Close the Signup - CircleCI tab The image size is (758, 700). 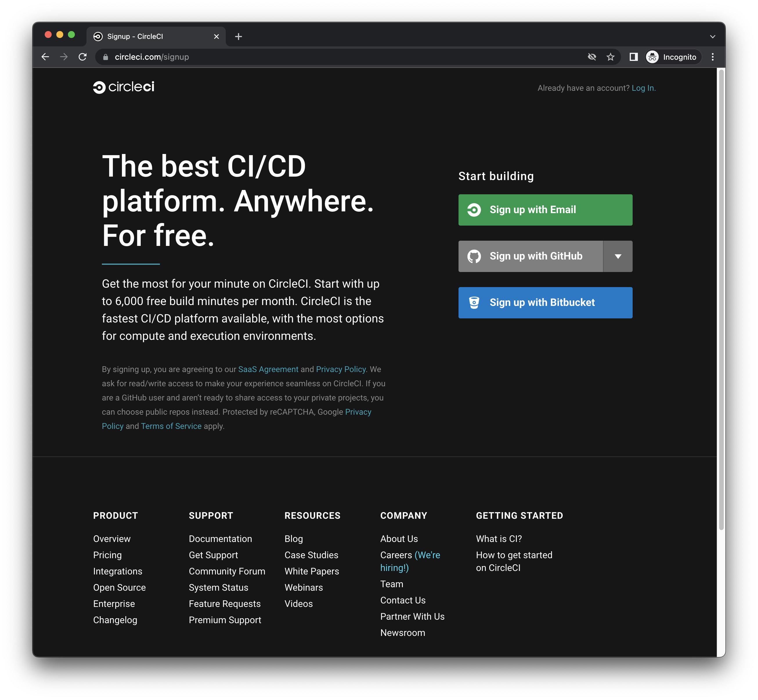point(216,36)
